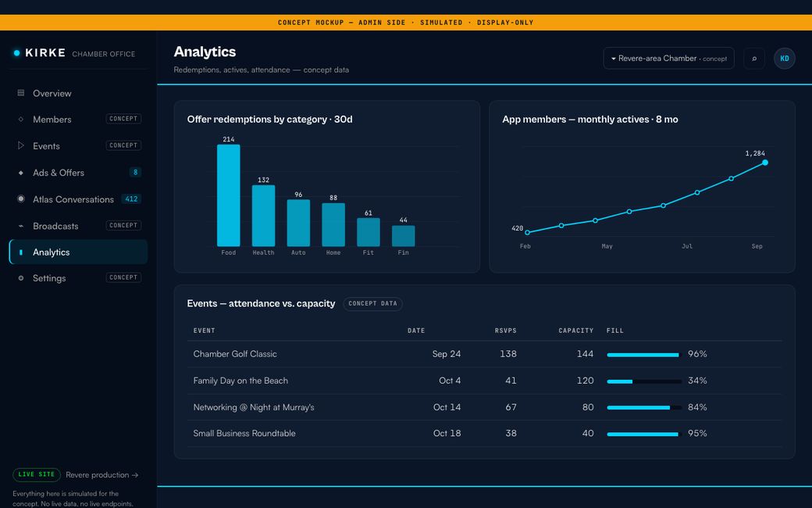Click the CAPACITY column header
Image resolution: width=812 pixels, height=508 pixels.
[x=576, y=331]
